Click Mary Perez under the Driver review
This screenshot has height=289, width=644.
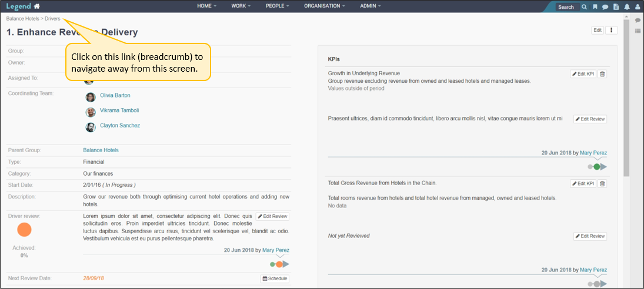(276, 250)
